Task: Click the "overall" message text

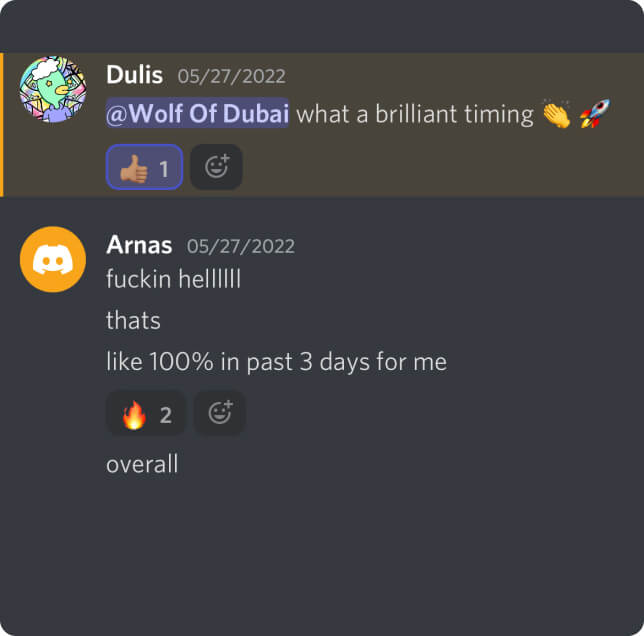Action: [142, 464]
